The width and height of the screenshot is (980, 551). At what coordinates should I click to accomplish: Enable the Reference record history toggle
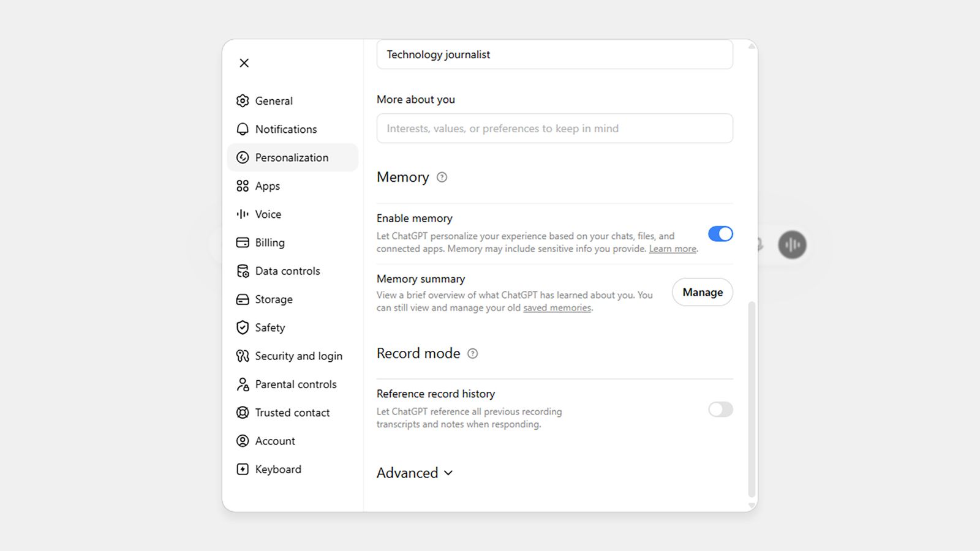720,410
